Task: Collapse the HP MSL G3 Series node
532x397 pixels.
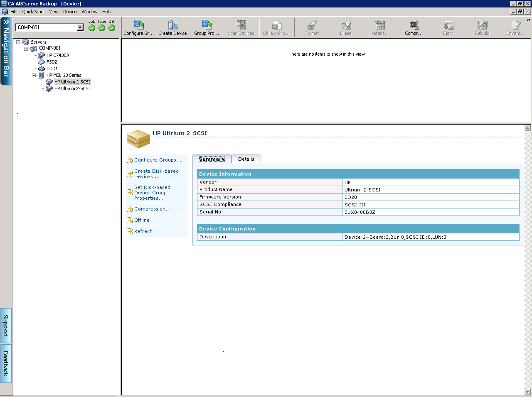Action: (34, 75)
